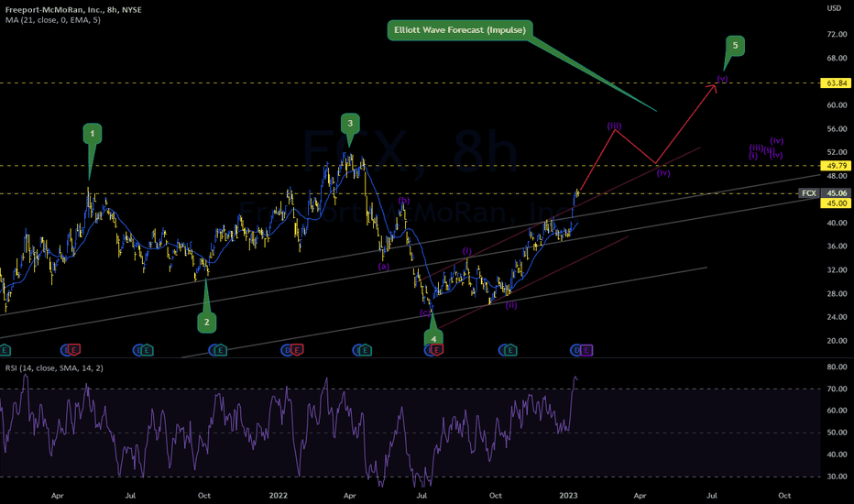This screenshot has width=854, height=504.
Task: Click the yellow 45.00 price label
Action: (836, 203)
